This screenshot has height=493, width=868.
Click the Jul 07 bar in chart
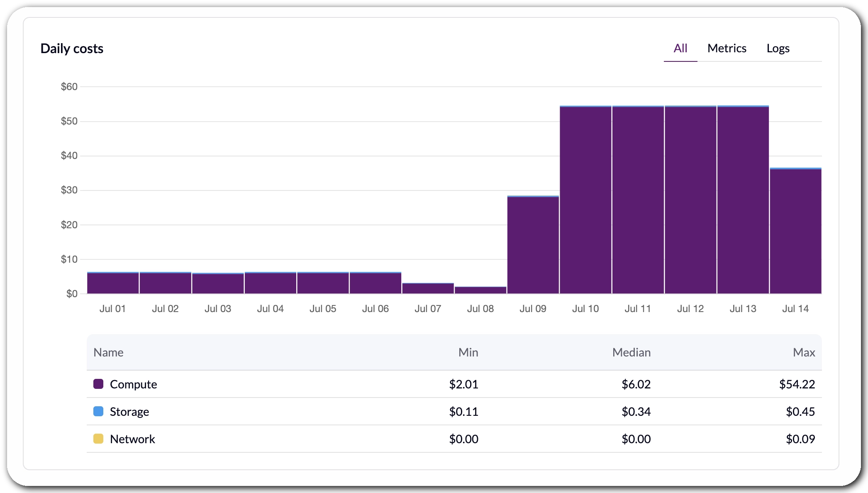coord(428,288)
